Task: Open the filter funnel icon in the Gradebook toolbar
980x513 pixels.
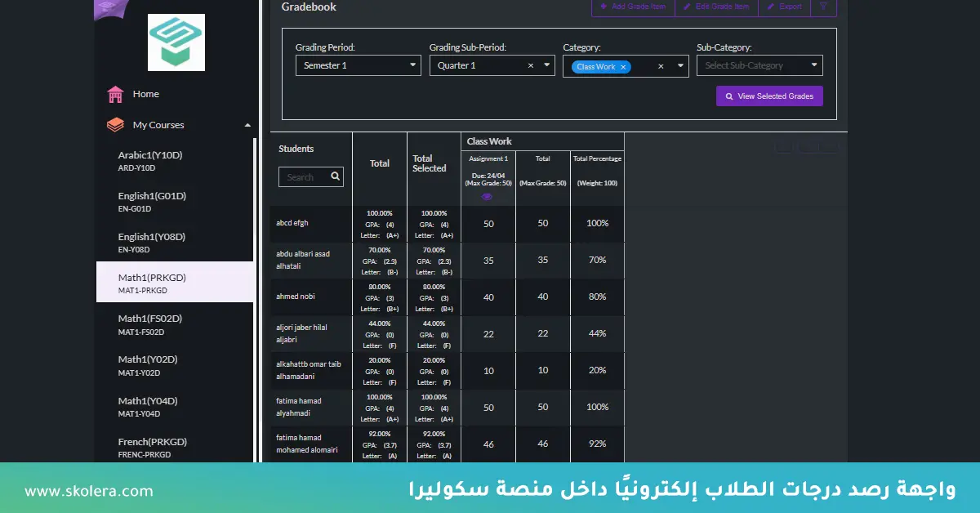Action: [823, 7]
